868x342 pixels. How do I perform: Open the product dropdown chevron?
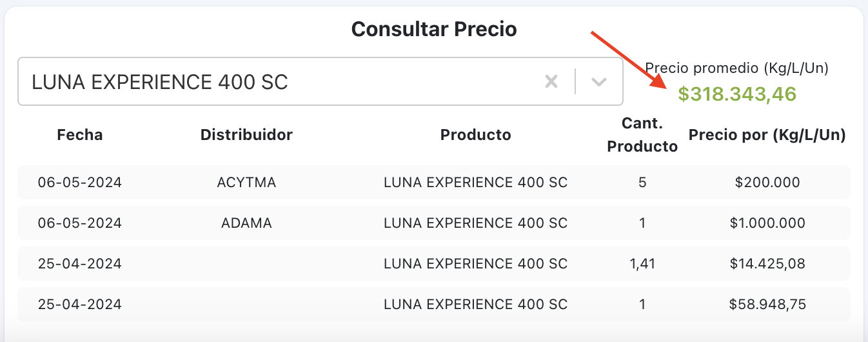599,82
